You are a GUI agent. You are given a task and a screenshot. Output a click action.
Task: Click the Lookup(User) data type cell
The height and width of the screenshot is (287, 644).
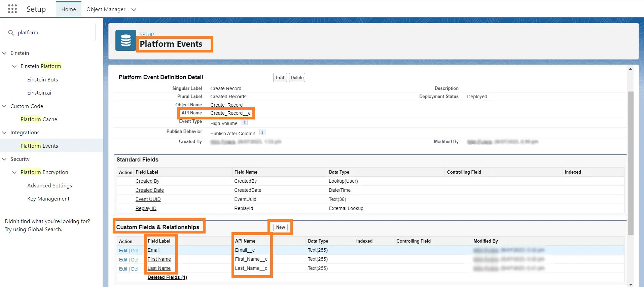pos(343,181)
